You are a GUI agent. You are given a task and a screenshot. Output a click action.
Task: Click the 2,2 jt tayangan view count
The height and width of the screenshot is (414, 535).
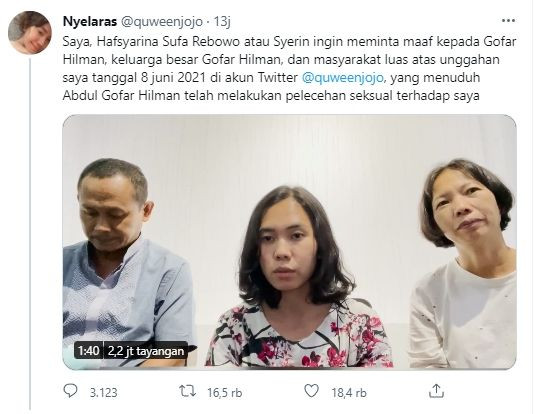click(146, 351)
